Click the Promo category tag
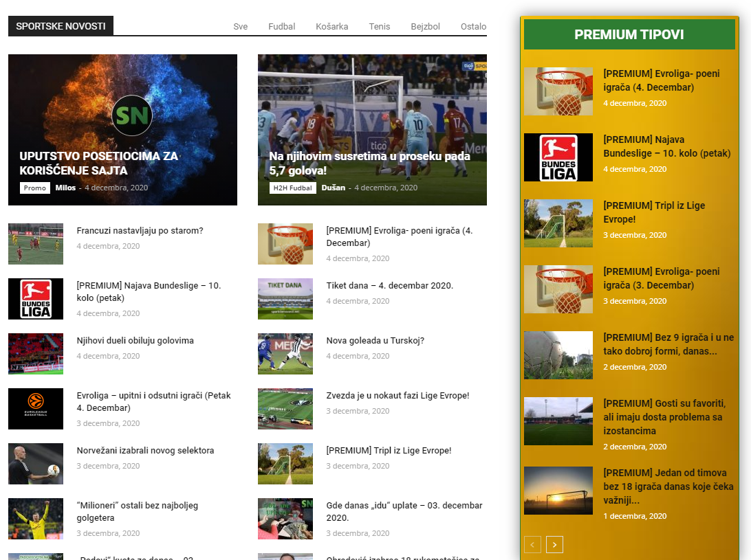The height and width of the screenshot is (560, 751). 35,188
